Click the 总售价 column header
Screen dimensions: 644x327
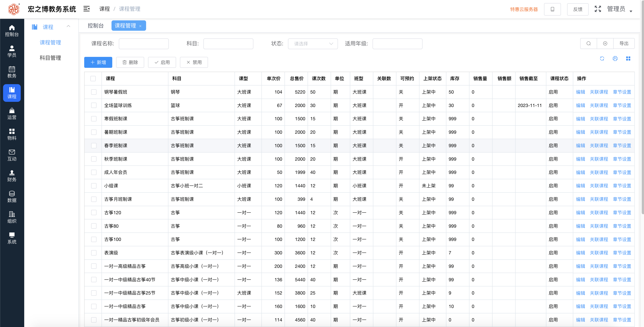296,78
